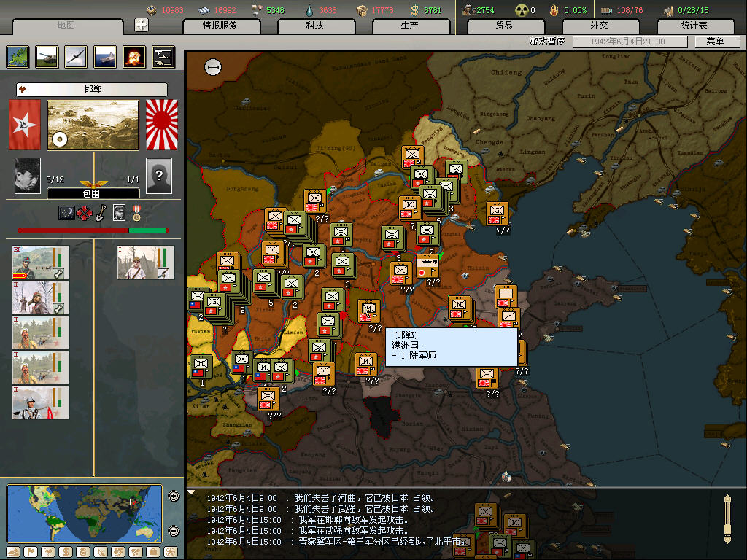Click the night combat modifier icon
This screenshot has width=747, height=560.
click(66, 213)
